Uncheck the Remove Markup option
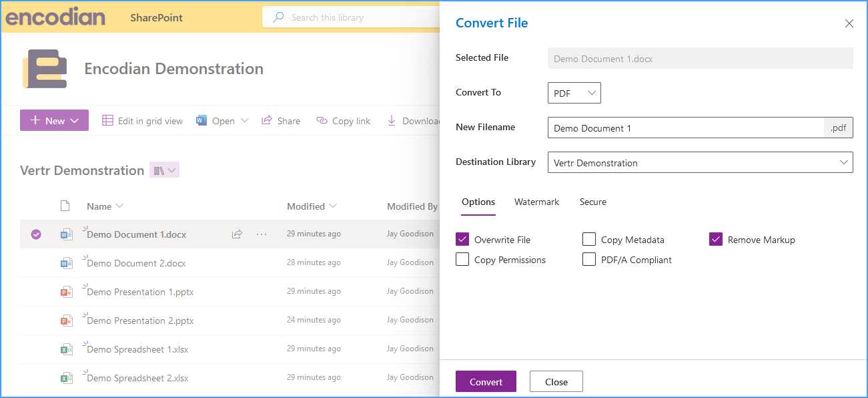868x398 pixels. pos(716,239)
